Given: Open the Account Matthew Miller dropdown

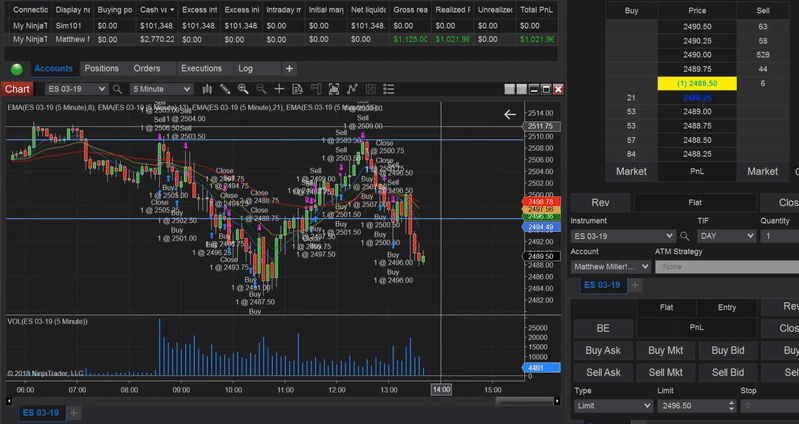Looking at the screenshot, I should pos(611,267).
